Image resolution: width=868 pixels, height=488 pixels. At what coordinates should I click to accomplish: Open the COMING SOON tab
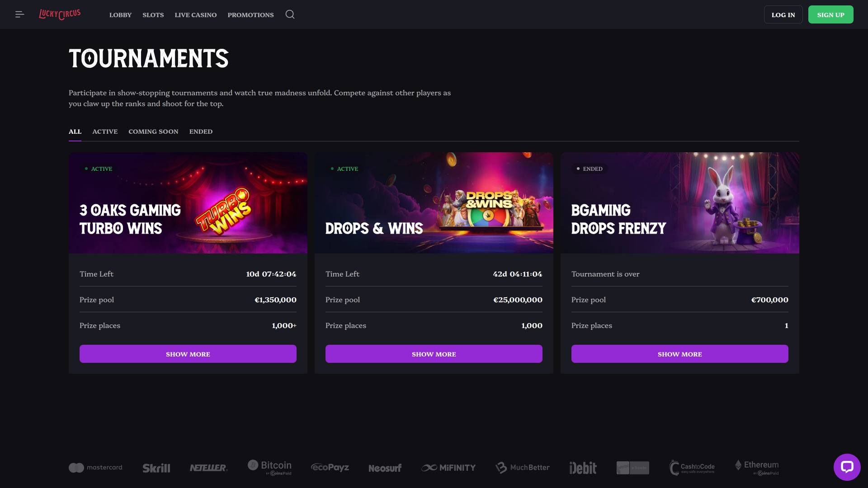click(x=153, y=131)
